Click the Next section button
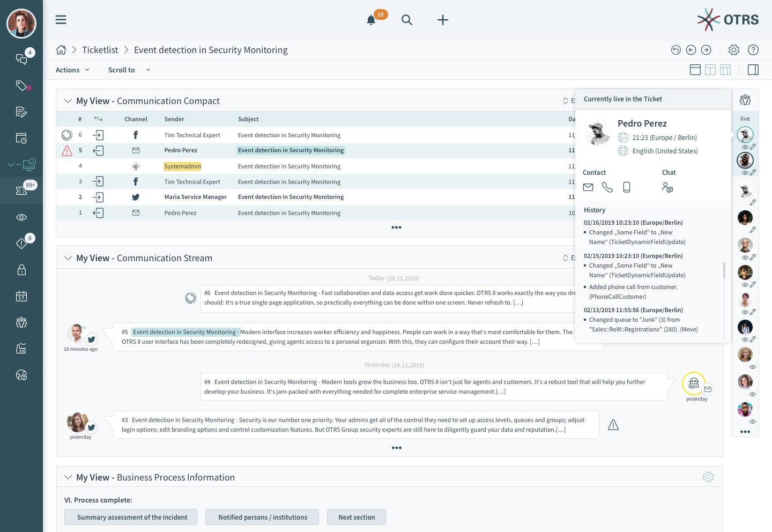Viewport: 772px width, 532px height. [357, 517]
